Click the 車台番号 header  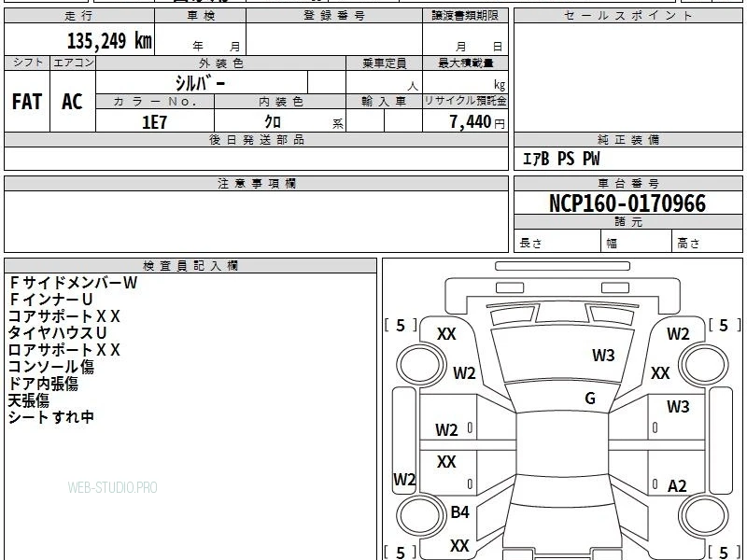627,183
